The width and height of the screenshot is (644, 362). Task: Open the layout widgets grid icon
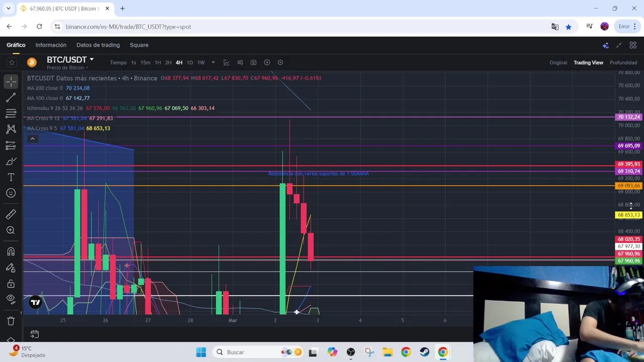point(633,45)
